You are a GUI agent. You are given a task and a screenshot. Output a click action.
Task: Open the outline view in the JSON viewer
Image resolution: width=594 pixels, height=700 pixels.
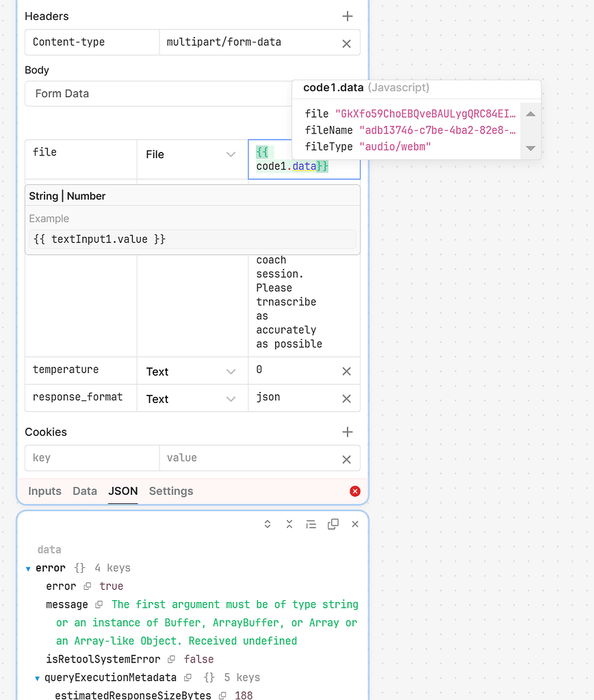point(311,523)
